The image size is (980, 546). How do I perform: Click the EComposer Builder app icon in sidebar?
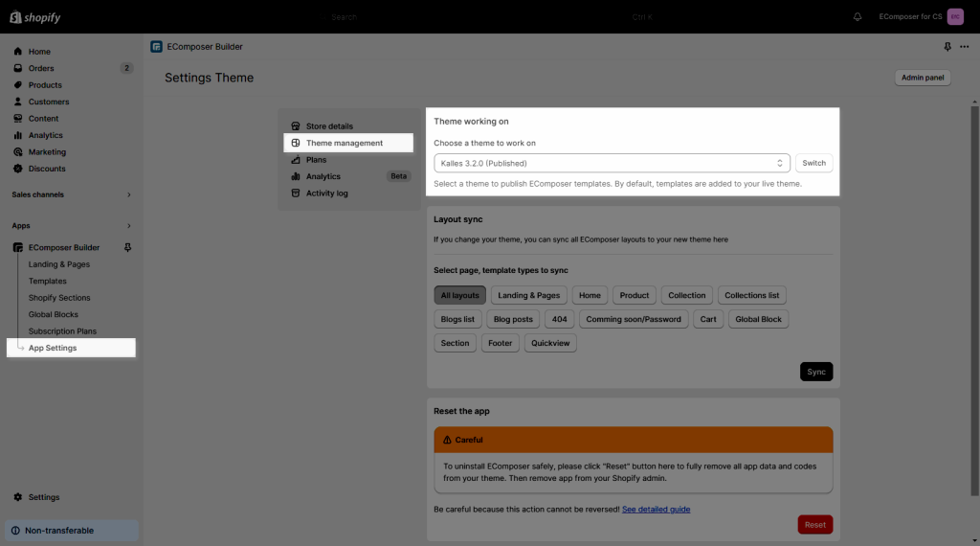[18, 248]
